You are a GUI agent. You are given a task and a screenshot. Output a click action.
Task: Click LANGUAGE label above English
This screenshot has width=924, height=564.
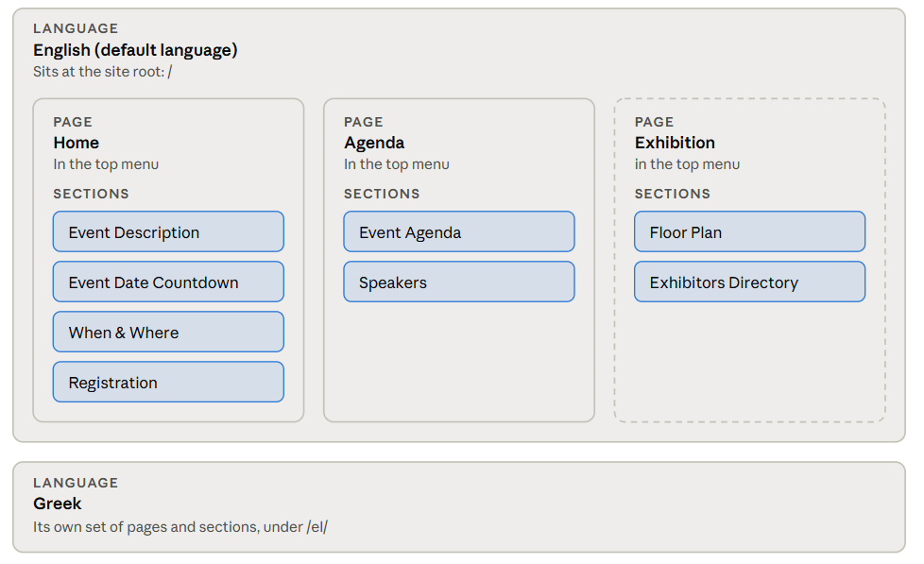coord(76,28)
